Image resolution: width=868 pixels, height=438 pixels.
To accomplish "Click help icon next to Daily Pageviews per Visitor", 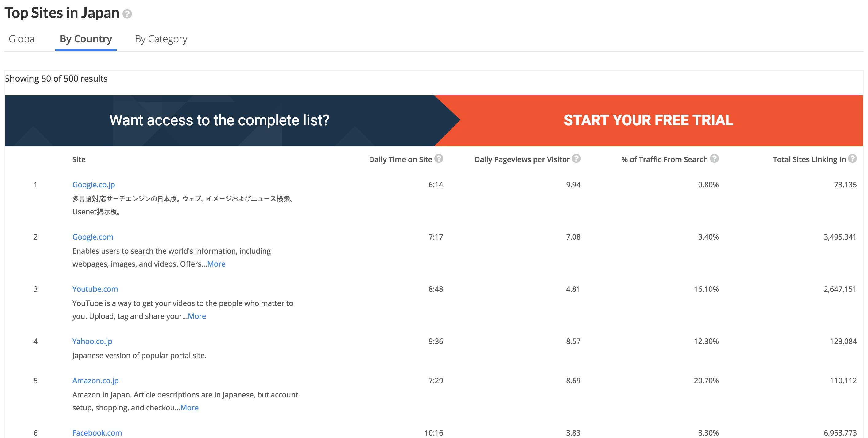I will (x=576, y=158).
